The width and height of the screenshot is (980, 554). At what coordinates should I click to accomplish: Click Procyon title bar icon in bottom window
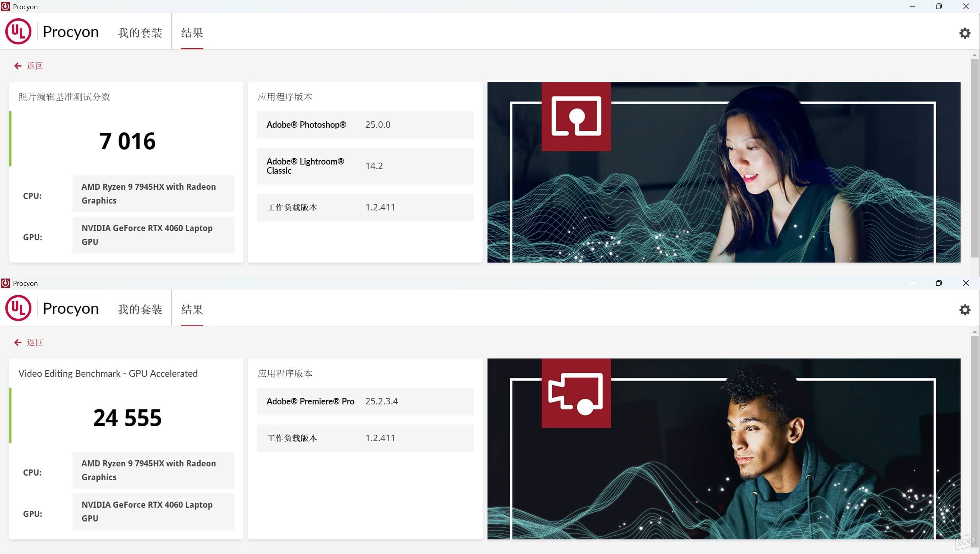click(5, 283)
